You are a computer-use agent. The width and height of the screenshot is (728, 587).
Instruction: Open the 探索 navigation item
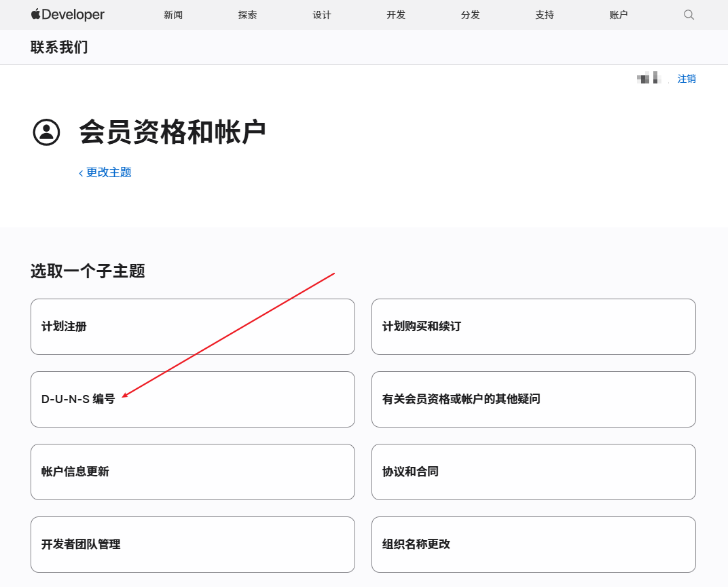point(248,15)
